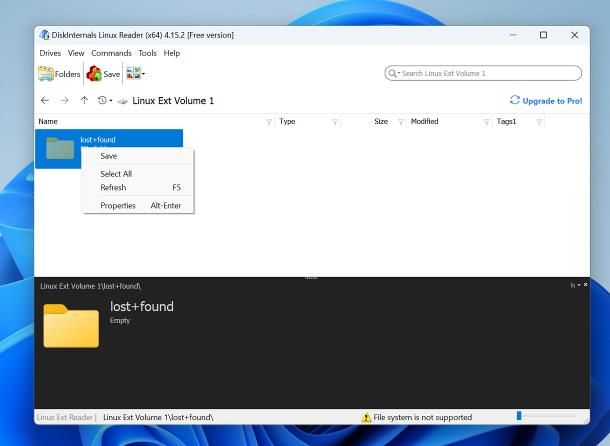Navigate up one folder level

[x=84, y=100]
